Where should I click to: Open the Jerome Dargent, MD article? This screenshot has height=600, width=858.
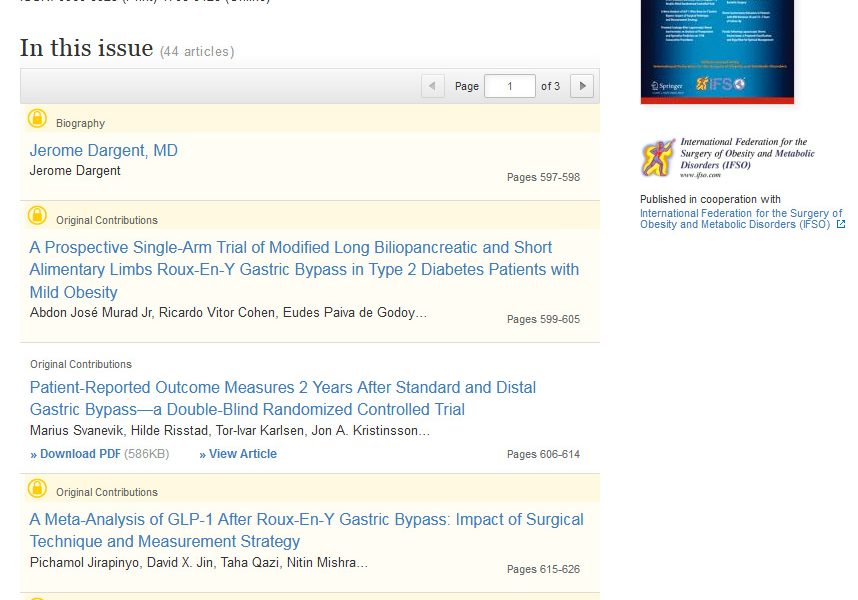(104, 151)
